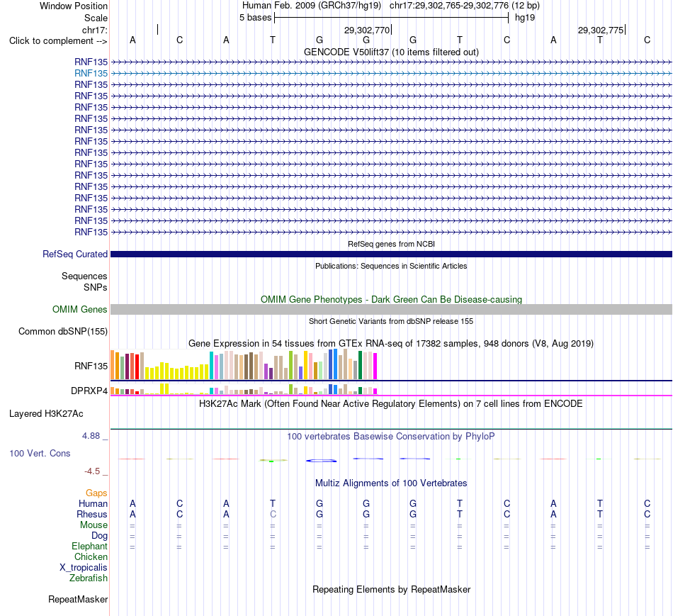673x616 pixels.
Task: Click the DPRXP4 gene label
Action: click(89, 391)
